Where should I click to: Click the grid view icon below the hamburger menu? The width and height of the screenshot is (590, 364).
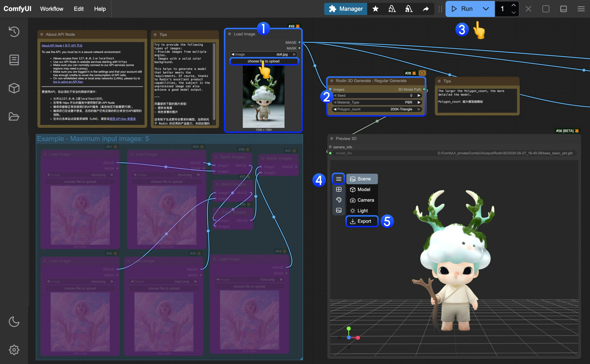[x=339, y=189]
